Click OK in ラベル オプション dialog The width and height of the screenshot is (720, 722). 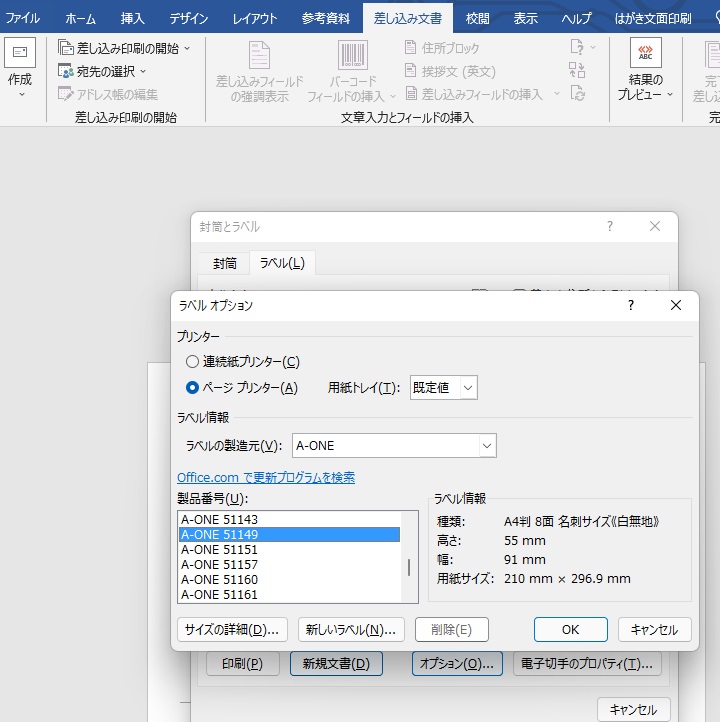pos(570,629)
